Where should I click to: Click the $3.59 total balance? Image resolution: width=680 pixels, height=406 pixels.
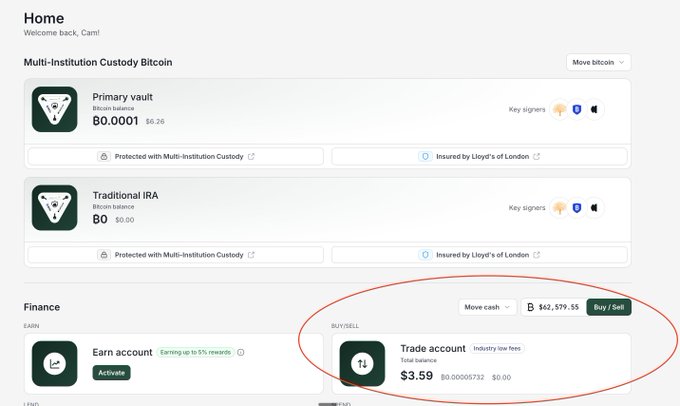pyautogui.click(x=416, y=376)
